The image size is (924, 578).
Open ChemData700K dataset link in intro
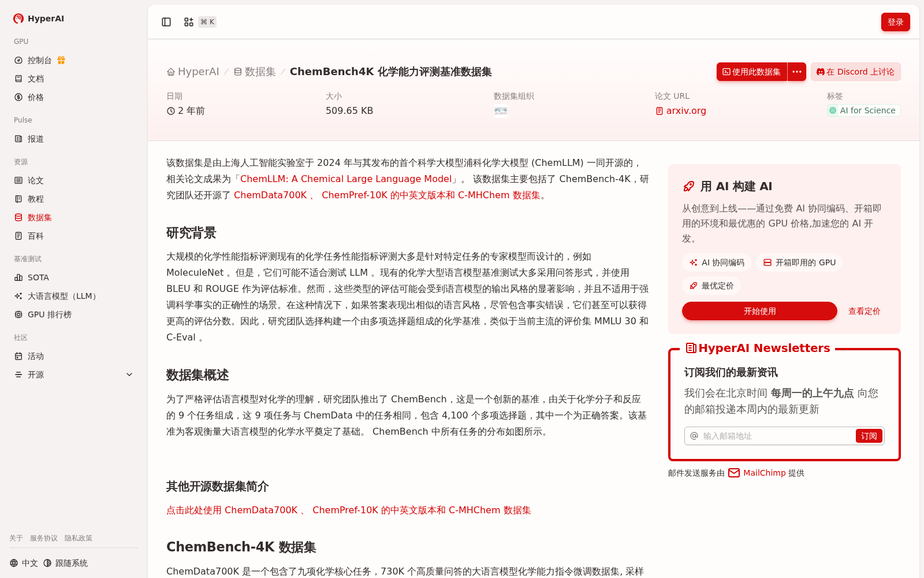point(270,195)
